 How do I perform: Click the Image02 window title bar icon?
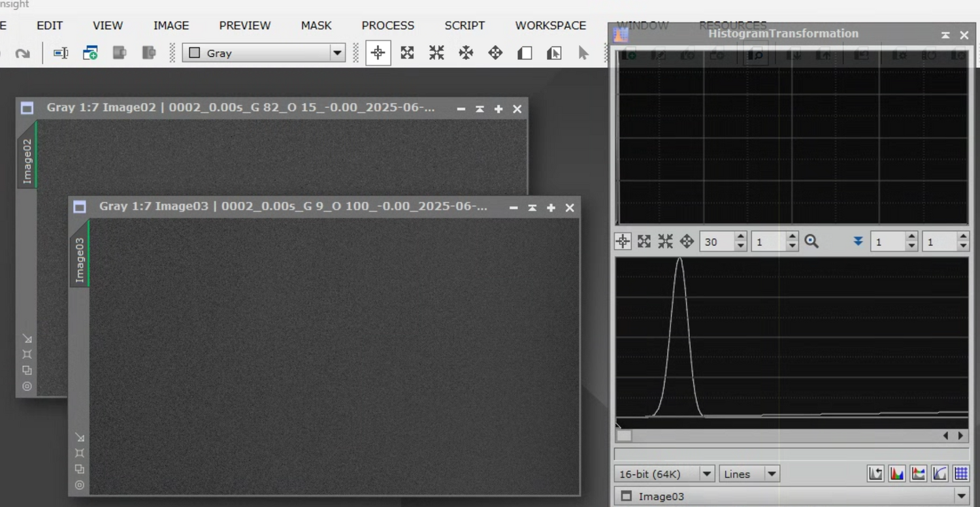[x=27, y=108]
